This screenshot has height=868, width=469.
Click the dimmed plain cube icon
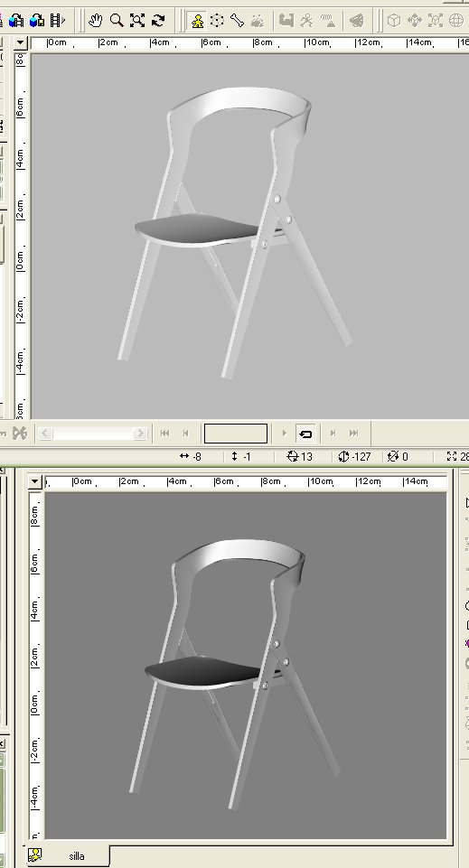click(394, 21)
